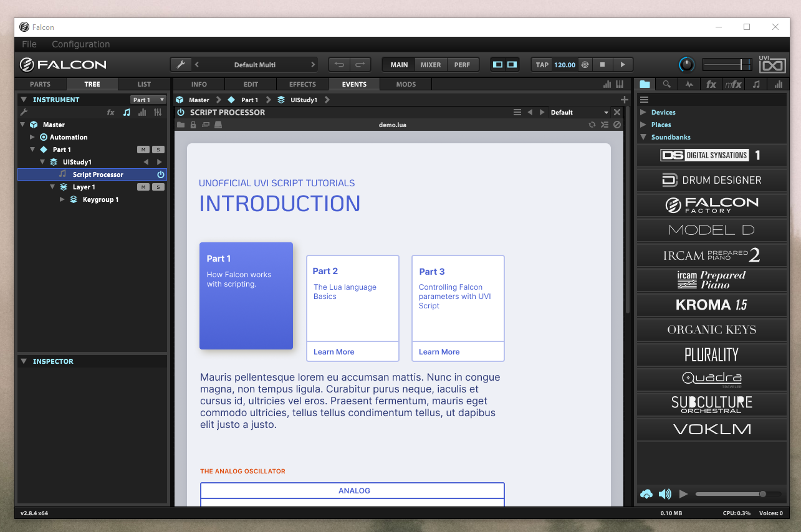
Task: Click the add plus icon by breadcrumb
Action: coord(624,100)
